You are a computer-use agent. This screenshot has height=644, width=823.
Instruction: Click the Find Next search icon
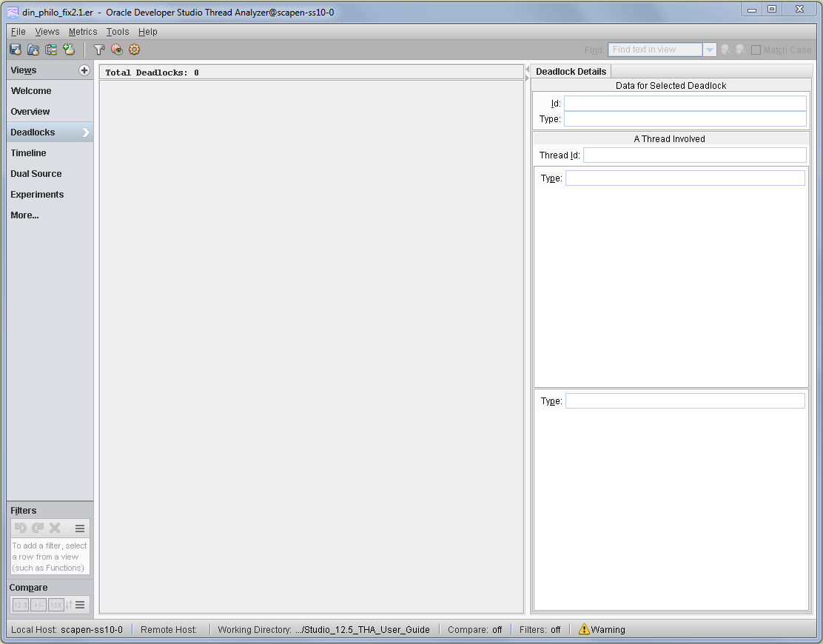741,50
